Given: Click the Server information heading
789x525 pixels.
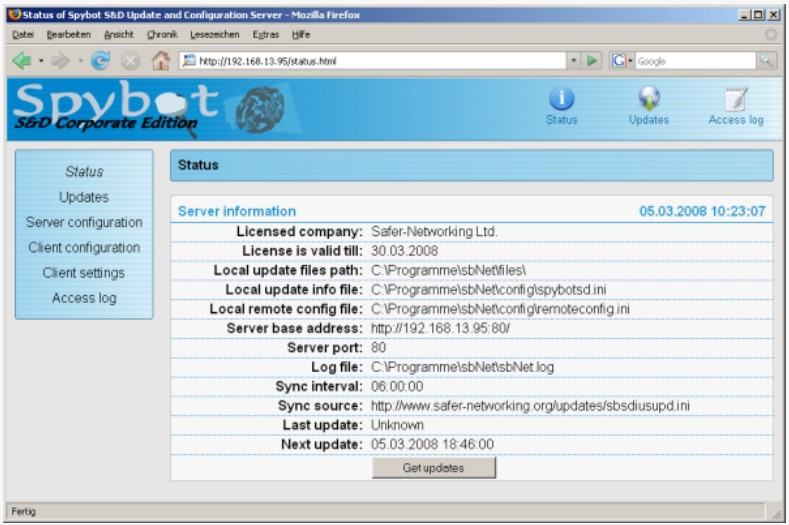Looking at the screenshot, I should [237, 211].
